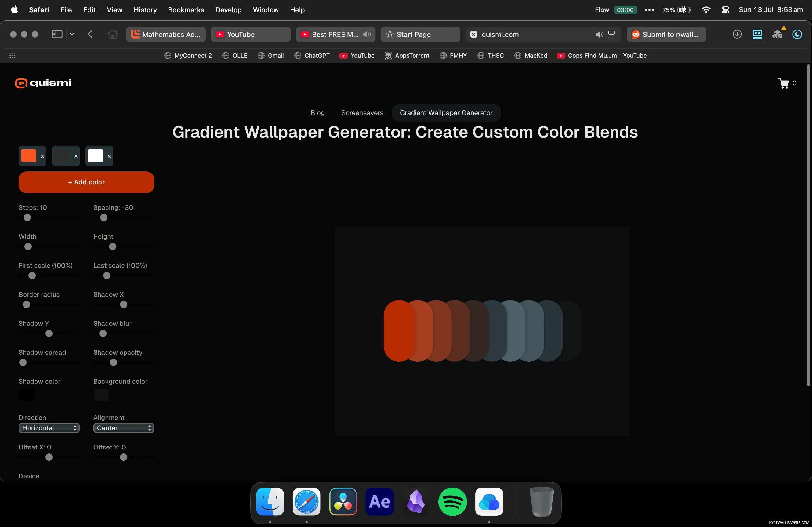Click the Shadow blur slider handle

103,333
